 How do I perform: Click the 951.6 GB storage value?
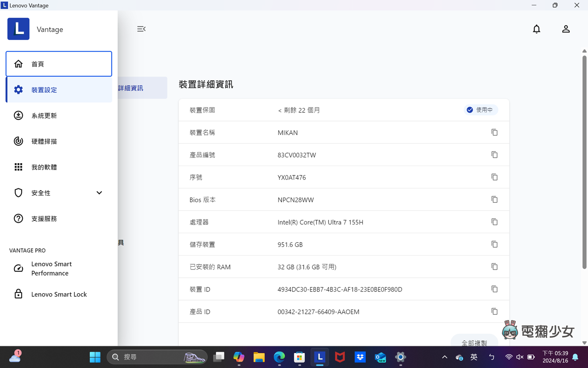click(x=290, y=245)
